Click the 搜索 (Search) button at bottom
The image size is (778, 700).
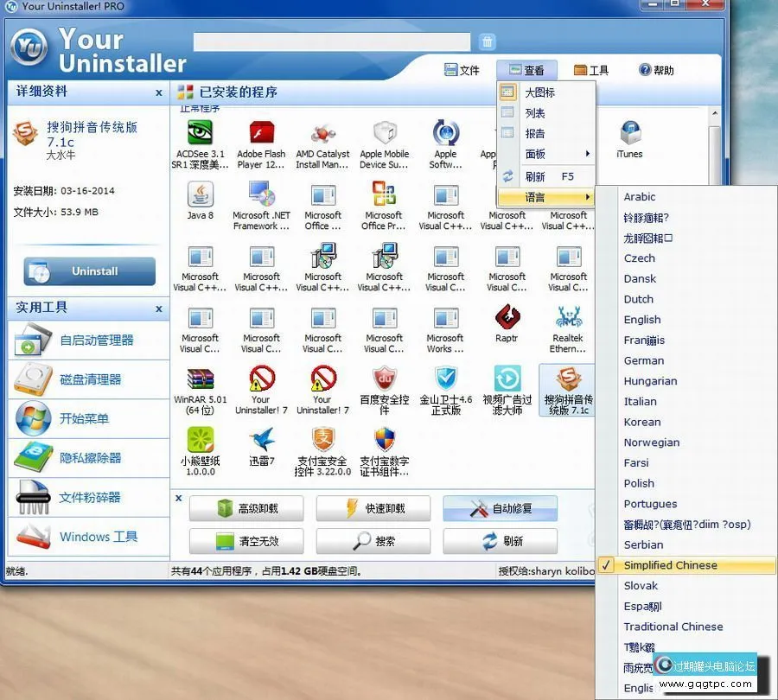[375, 541]
